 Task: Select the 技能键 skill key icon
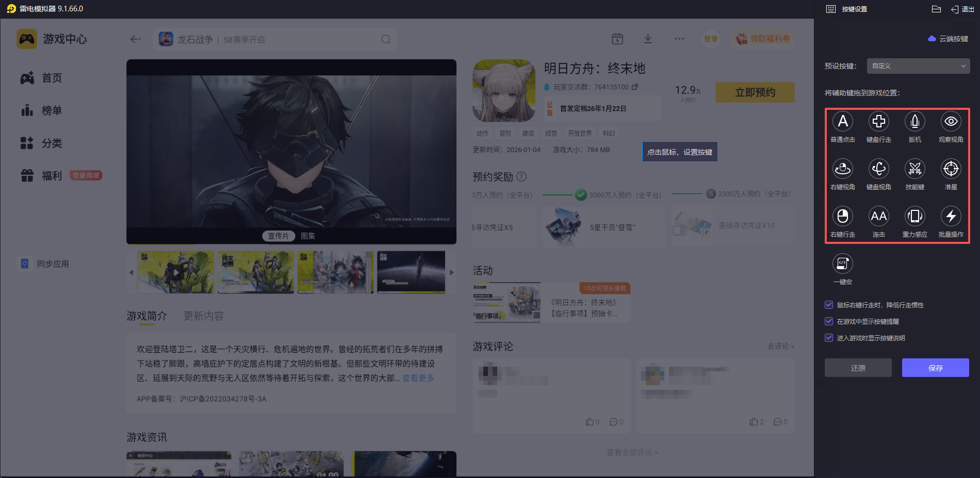pos(915,169)
